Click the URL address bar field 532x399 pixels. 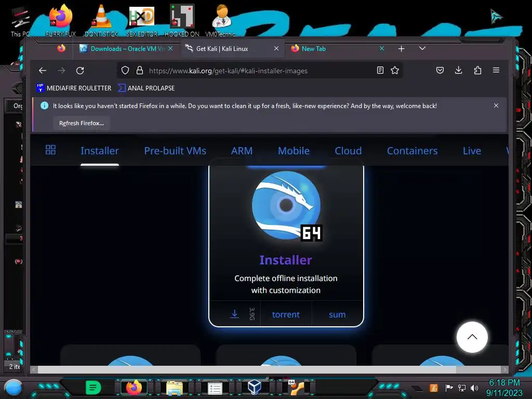pyautogui.click(x=260, y=71)
